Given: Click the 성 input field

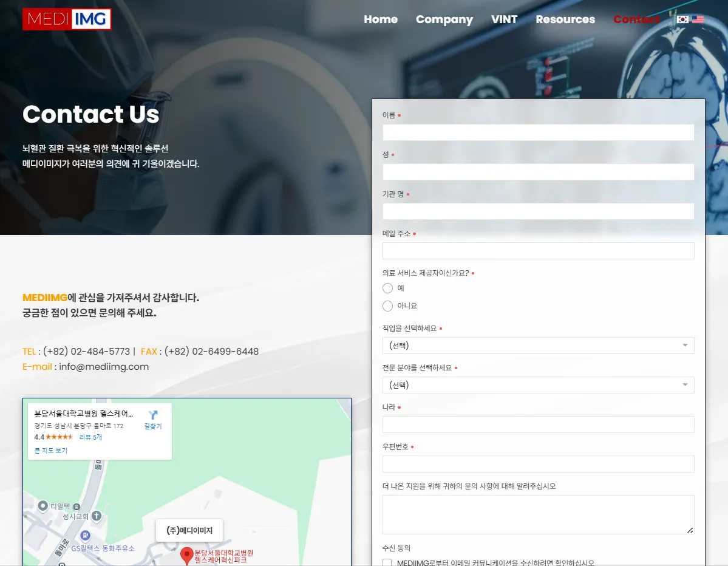Looking at the screenshot, I should pos(538,172).
